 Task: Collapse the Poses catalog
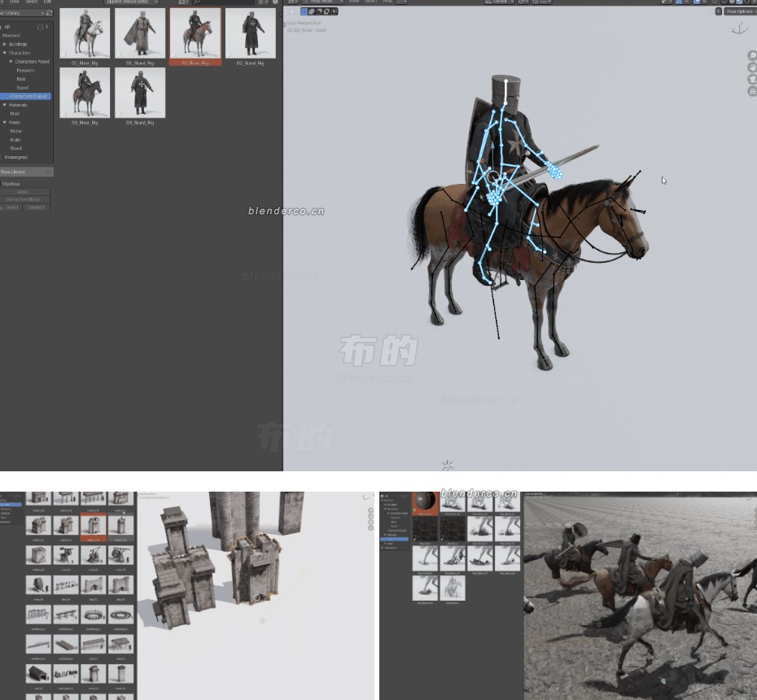click(5, 123)
